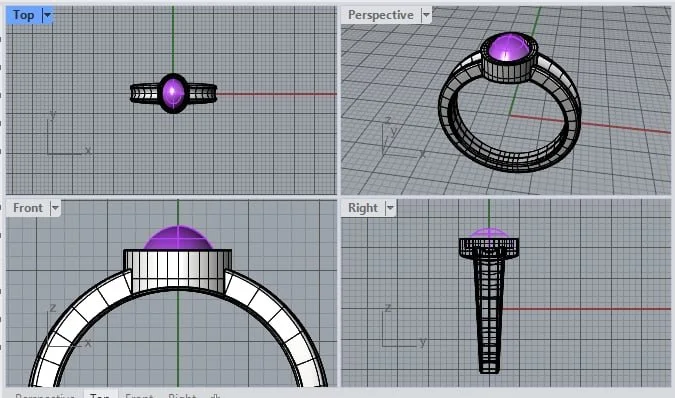Add a new viewport tab icon
The width and height of the screenshot is (675, 398).
(x=214, y=395)
